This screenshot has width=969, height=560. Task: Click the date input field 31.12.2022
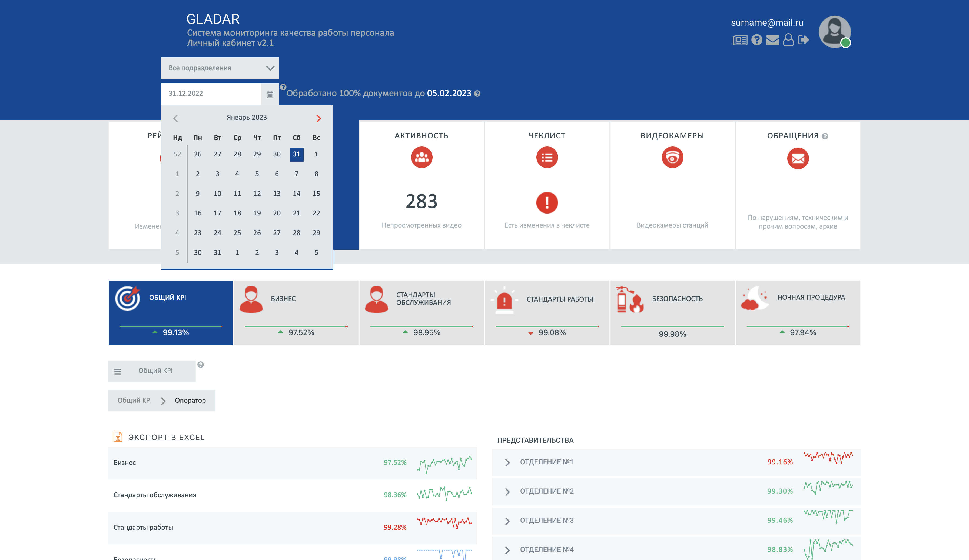coord(211,94)
